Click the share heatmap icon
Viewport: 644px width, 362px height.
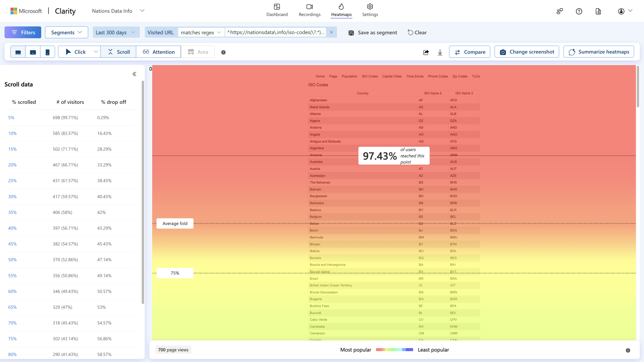pos(426,52)
